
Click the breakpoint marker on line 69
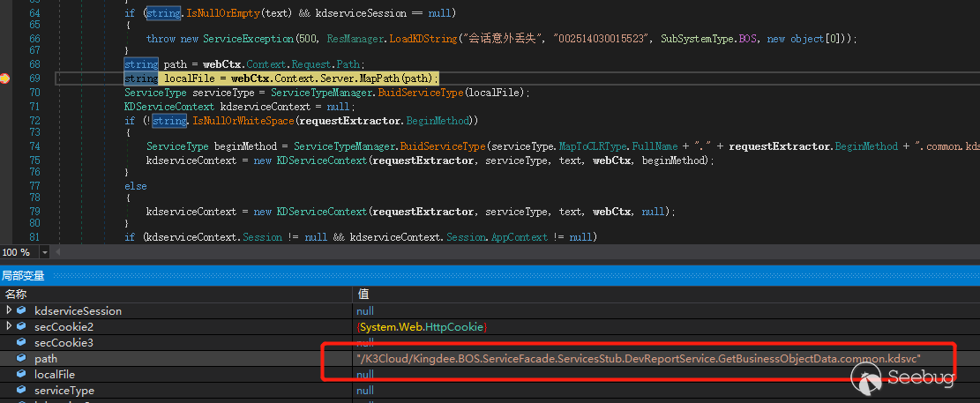(5, 78)
